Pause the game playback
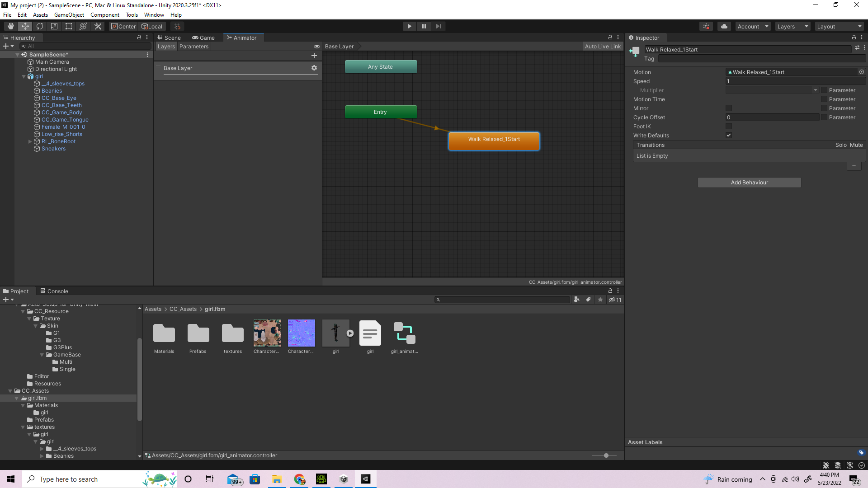This screenshot has height=488, width=868. point(424,26)
